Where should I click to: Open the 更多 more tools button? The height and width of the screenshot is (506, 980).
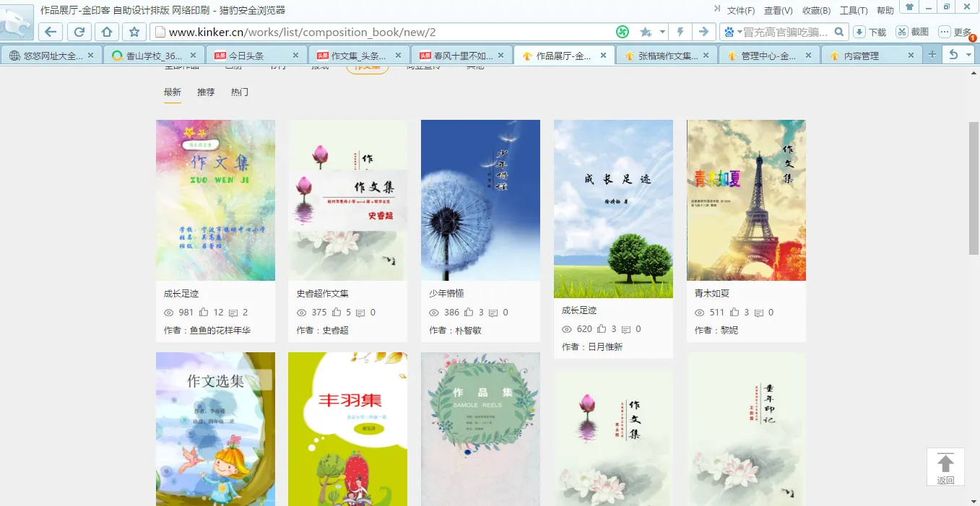955,32
